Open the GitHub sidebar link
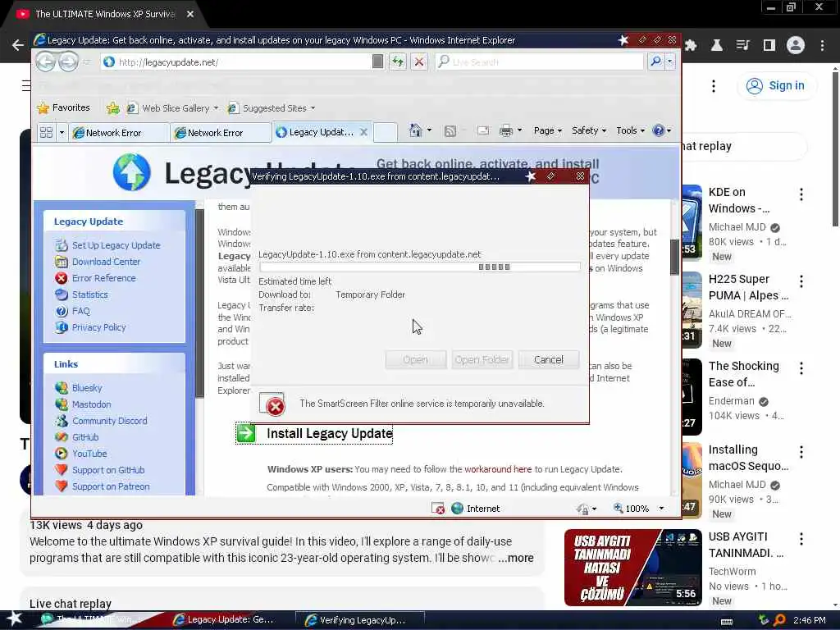The height and width of the screenshot is (630, 840). click(85, 437)
